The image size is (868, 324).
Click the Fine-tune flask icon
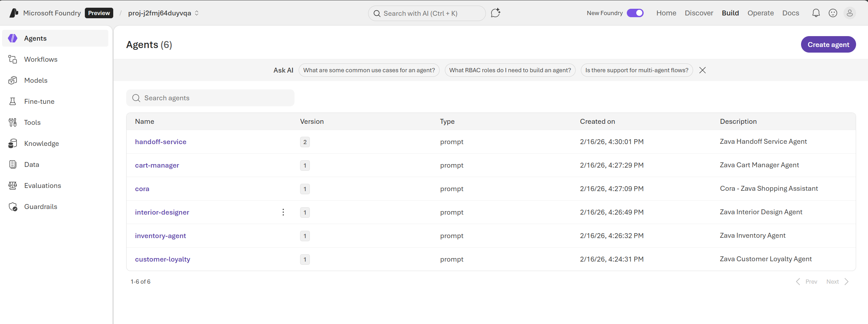pyautogui.click(x=13, y=101)
